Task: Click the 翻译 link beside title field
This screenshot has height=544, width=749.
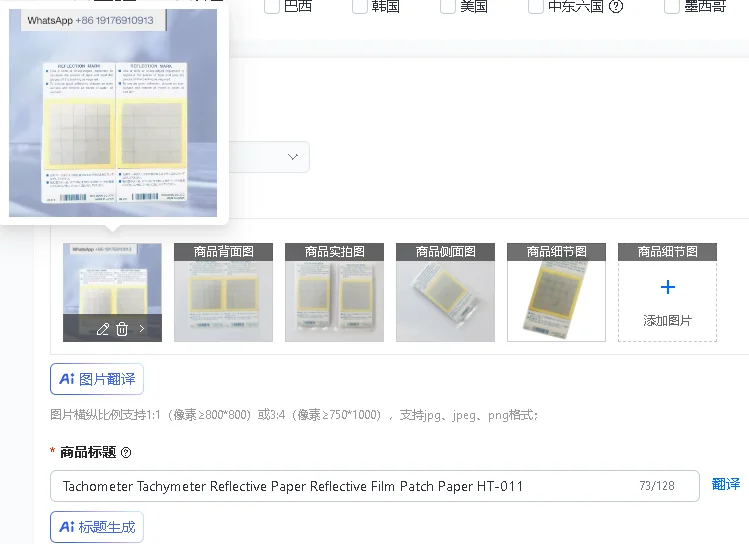Action: tap(726, 484)
